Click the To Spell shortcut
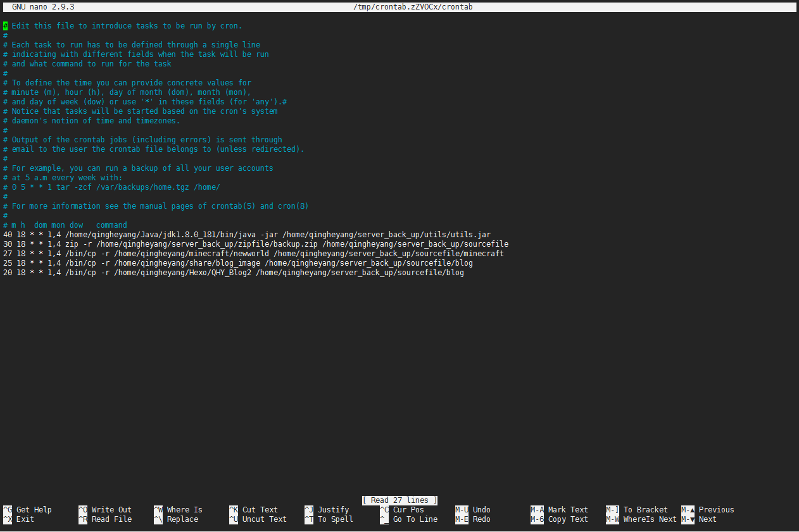The height and width of the screenshot is (532, 799). (x=335, y=519)
